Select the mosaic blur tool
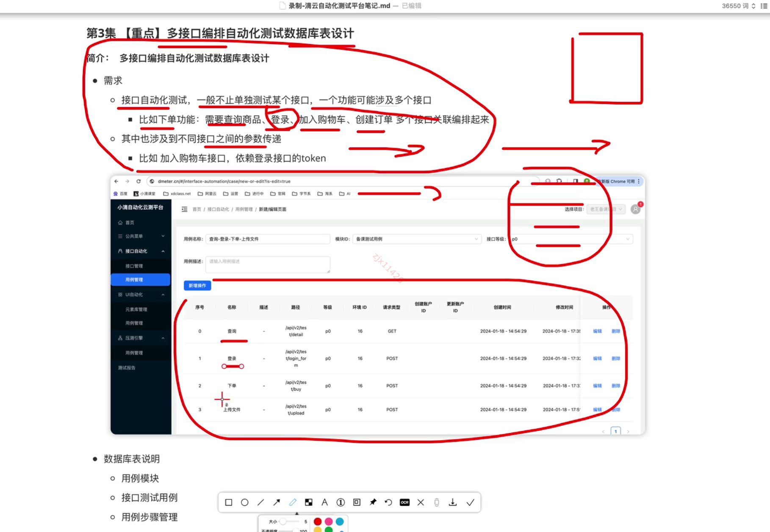 coord(309,502)
